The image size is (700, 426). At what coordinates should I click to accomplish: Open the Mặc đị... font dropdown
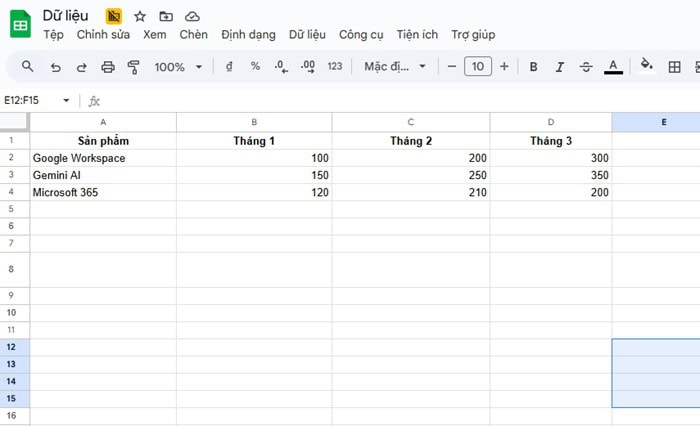395,67
